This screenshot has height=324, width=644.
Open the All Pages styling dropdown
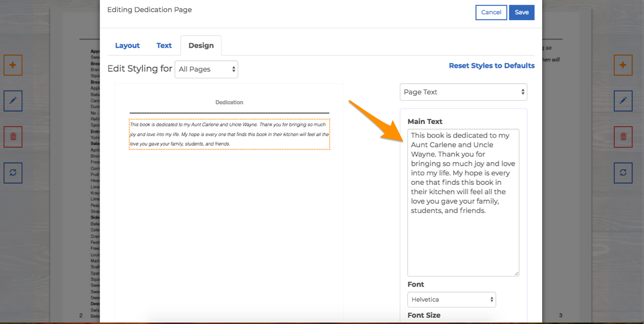pos(207,69)
